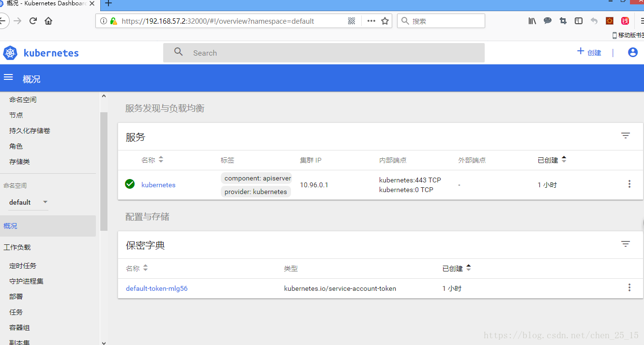Screen dimensions: 644x345
Task: Click the kubernetes brand text
Action: tap(51, 53)
